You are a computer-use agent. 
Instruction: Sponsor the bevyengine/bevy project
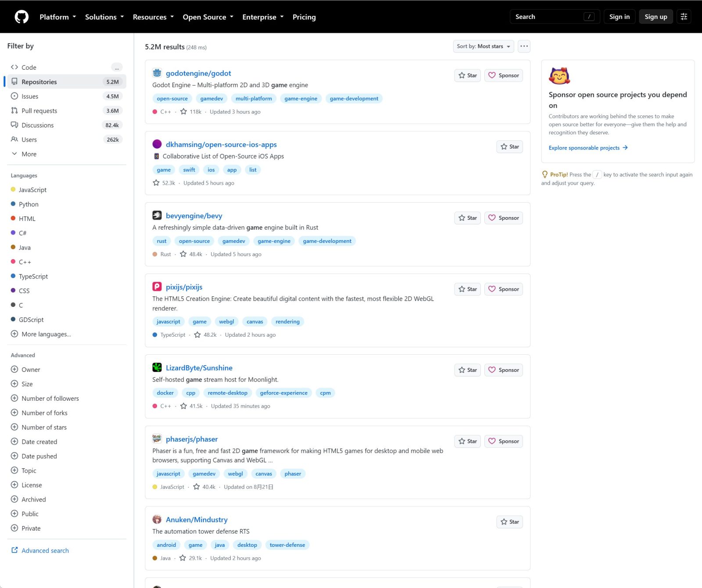(x=504, y=218)
